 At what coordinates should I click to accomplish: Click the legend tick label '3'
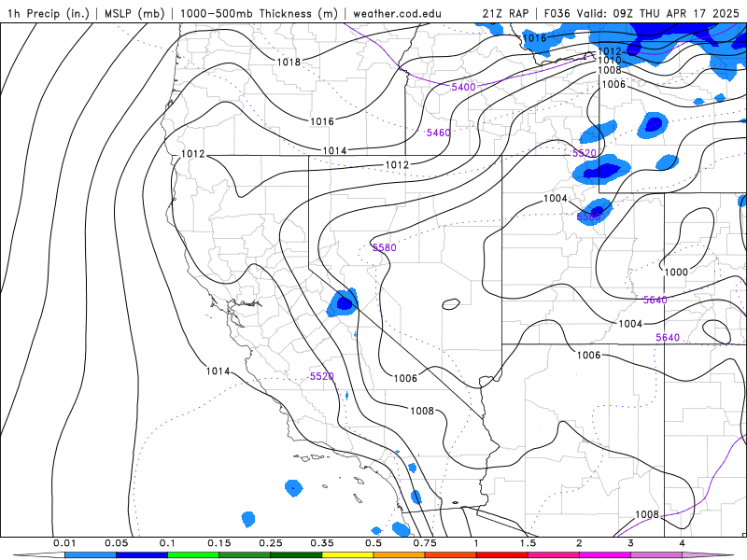point(630,543)
